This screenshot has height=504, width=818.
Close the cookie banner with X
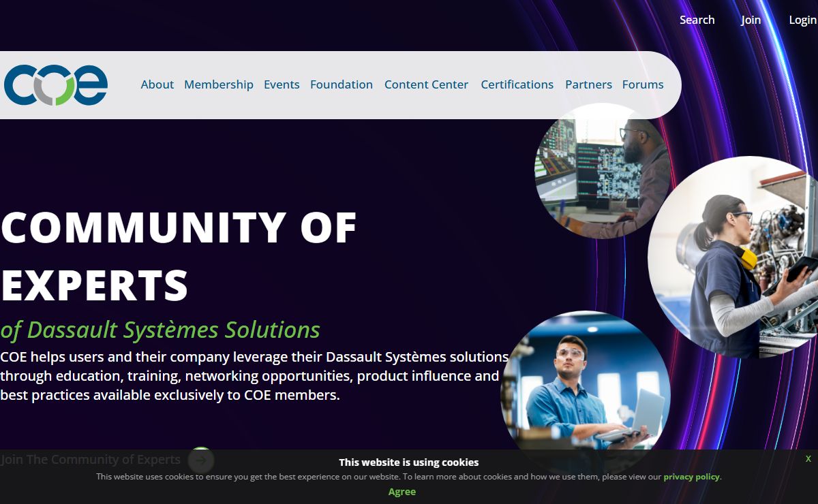[x=808, y=459]
